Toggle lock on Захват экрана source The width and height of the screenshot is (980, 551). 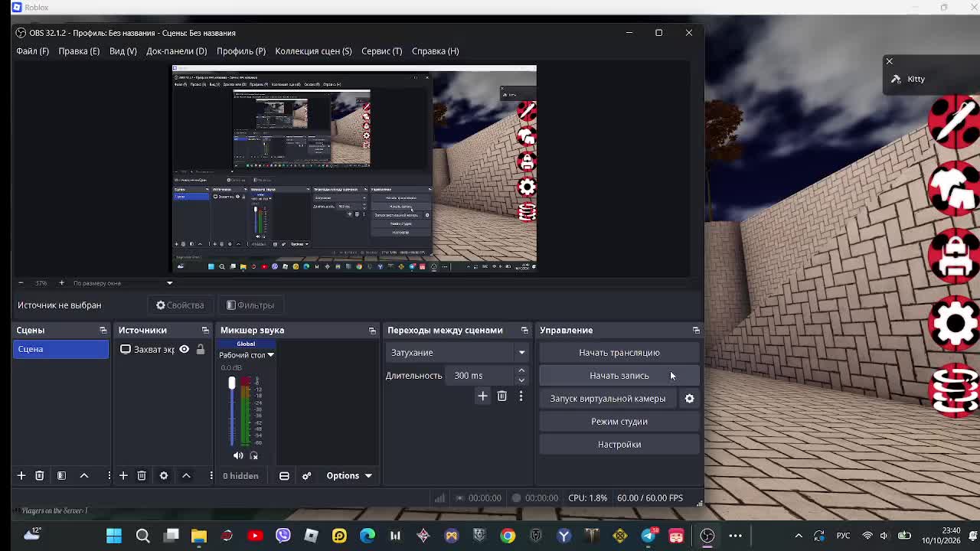pos(200,349)
